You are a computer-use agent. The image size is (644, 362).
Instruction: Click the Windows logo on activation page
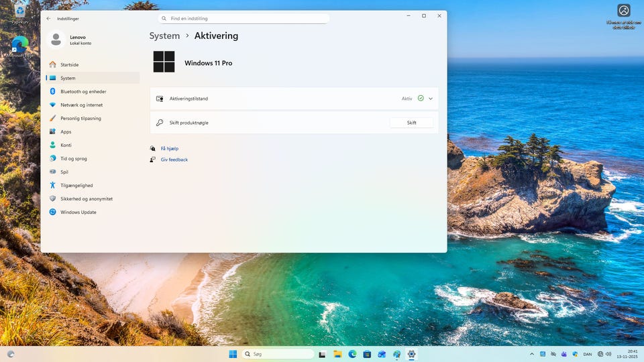[x=164, y=62]
